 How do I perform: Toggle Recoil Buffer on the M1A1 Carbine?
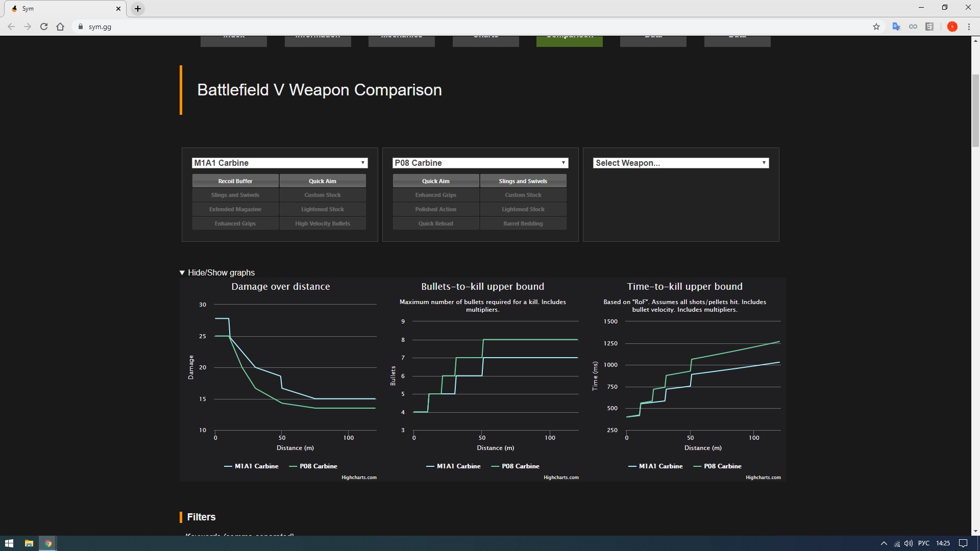(x=235, y=181)
